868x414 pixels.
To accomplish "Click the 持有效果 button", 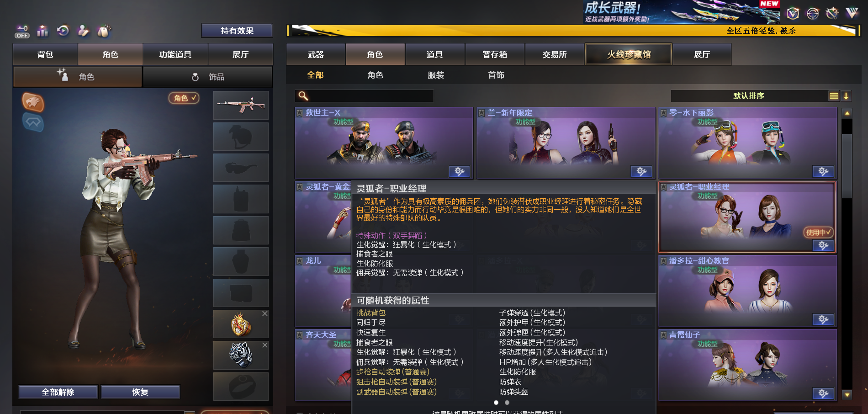I will pos(237,31).
